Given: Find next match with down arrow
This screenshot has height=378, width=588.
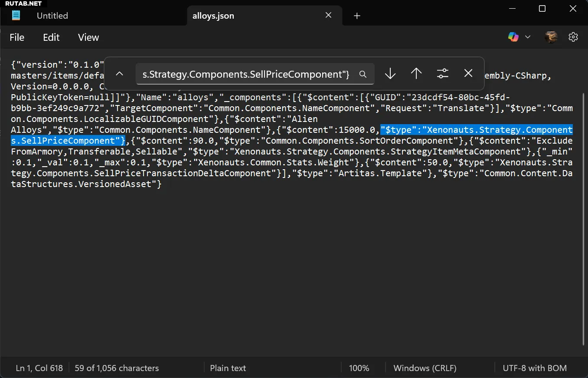Looking at the screenshot, I should coord(390,74).
